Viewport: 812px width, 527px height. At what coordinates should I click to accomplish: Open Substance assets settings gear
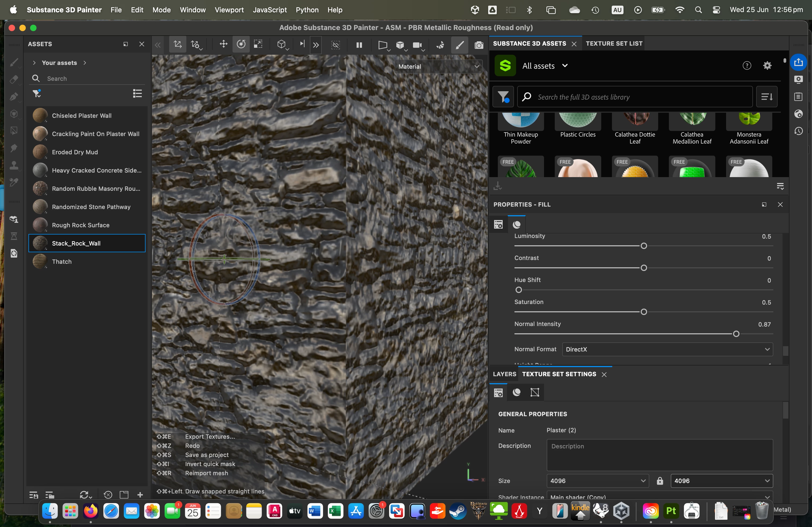[x=767, y=65]
